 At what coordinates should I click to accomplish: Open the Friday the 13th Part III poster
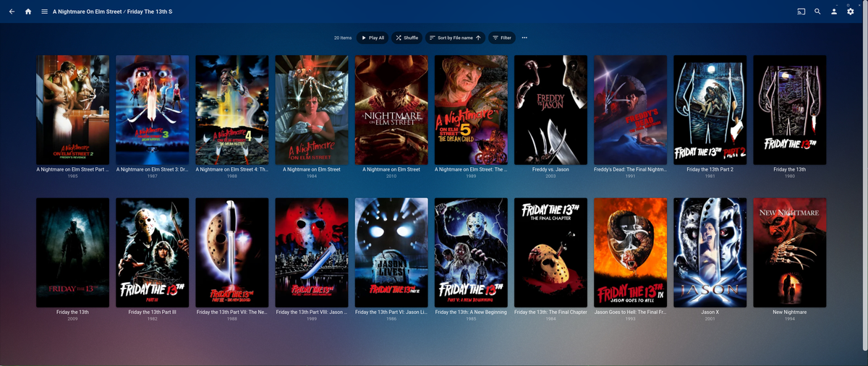(152, 252)
